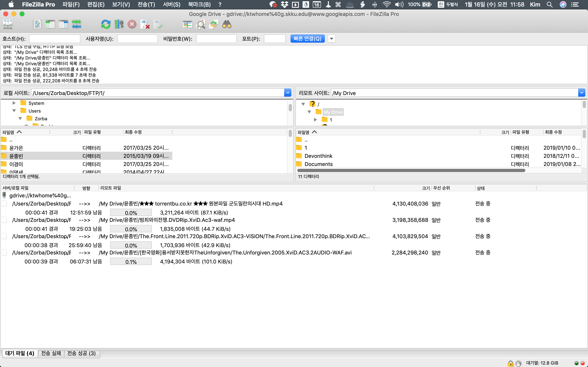Click the 호스트(H) input field
Viewport: 588px width, 367px height.
pyautogui.click(x=55, y=39)
